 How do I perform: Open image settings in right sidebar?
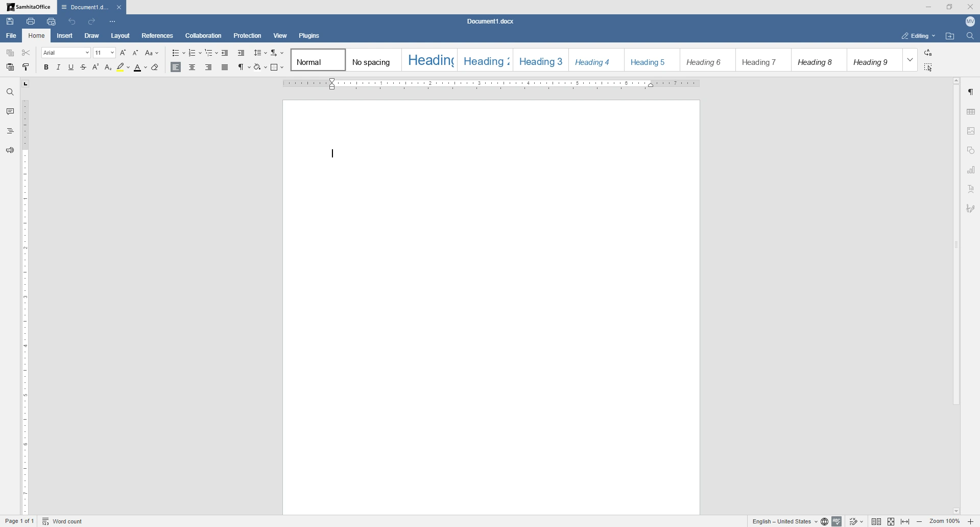[x=971, y=131]
